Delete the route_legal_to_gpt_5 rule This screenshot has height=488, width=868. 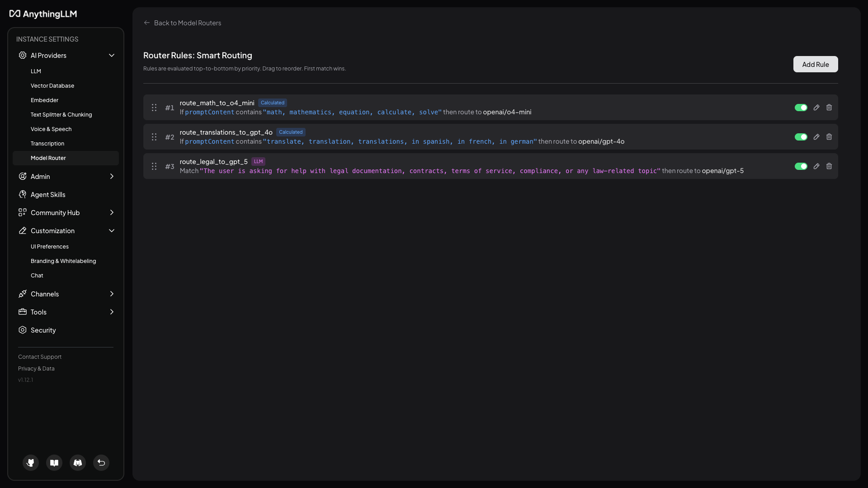[x=829, y=166]
